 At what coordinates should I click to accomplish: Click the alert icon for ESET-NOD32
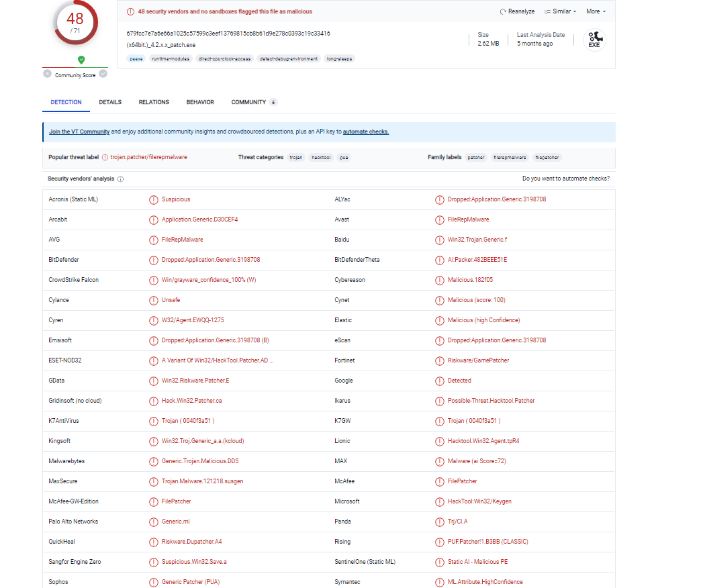154,360
